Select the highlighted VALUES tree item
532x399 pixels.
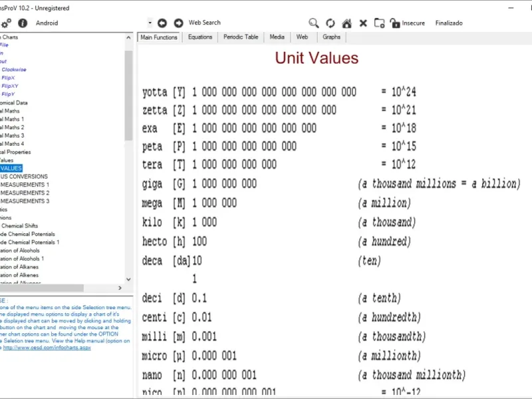(11, 168)
